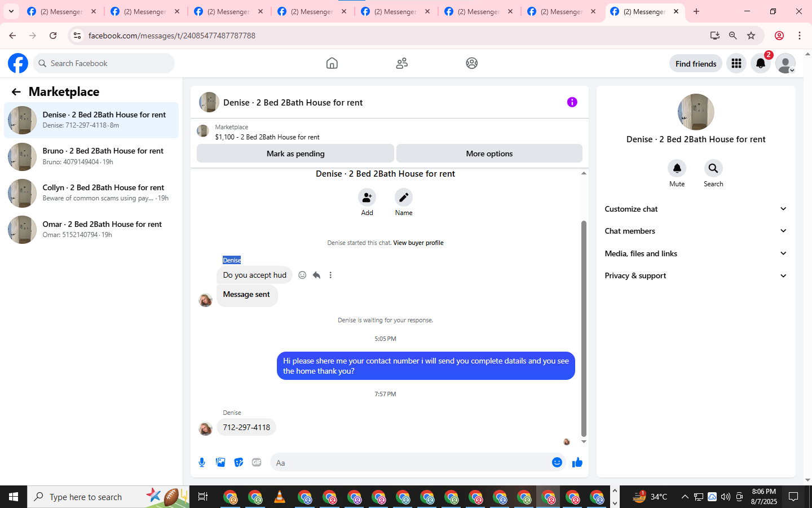Click the Chrome profile icon
Viewport: 812px width, 508px height.
click(779, 36)
